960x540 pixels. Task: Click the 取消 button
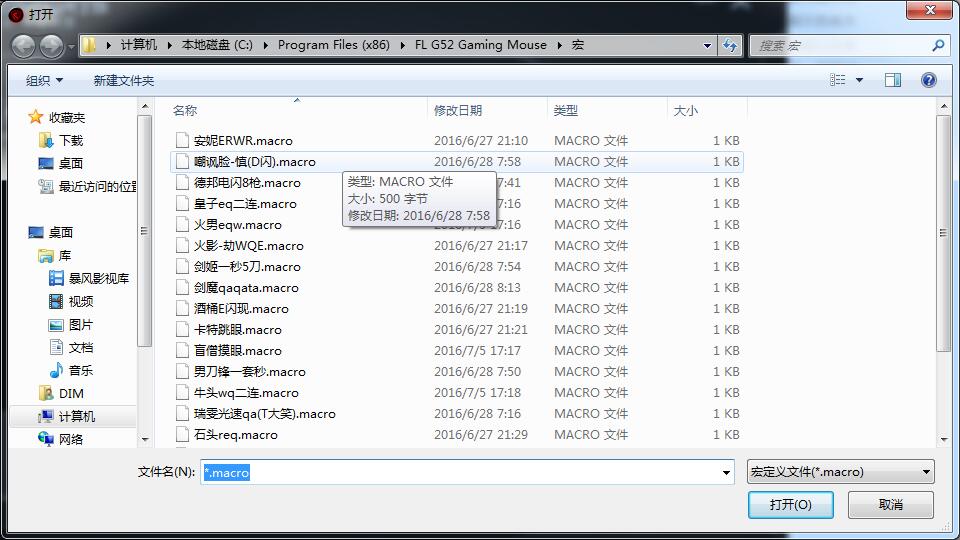click(891, 504)
